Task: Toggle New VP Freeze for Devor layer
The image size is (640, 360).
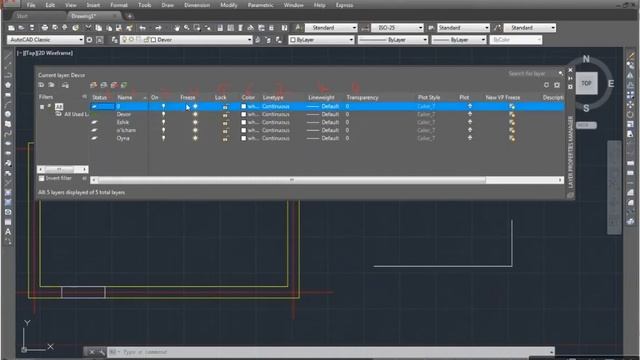Action: click(511, 114)
